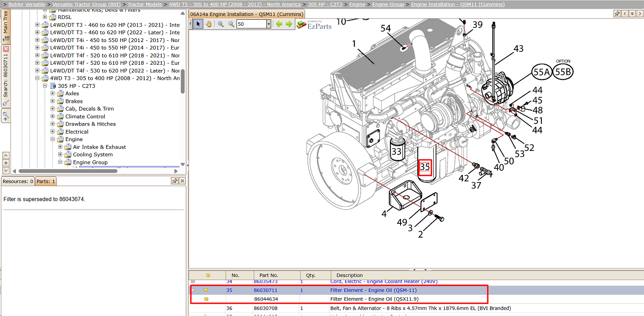Go to previous diagram with green left arrow
Image resolution: width=644 pixels, height=316 pixels.
coord(279,24)
